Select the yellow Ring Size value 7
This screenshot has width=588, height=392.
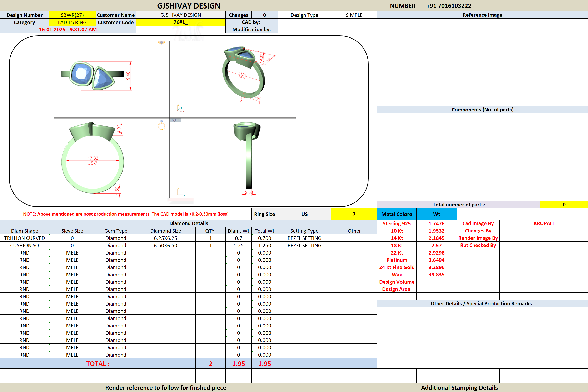[354, 214]
